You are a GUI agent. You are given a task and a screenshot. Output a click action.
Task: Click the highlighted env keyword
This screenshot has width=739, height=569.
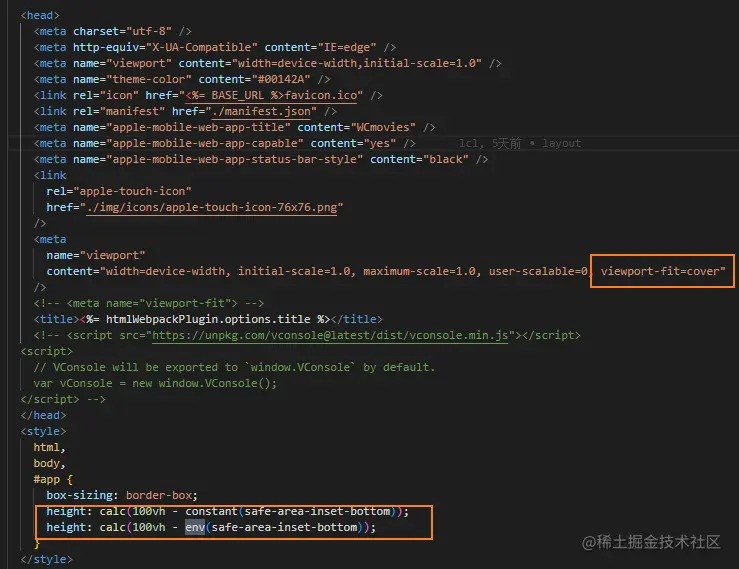pos(195,528)
